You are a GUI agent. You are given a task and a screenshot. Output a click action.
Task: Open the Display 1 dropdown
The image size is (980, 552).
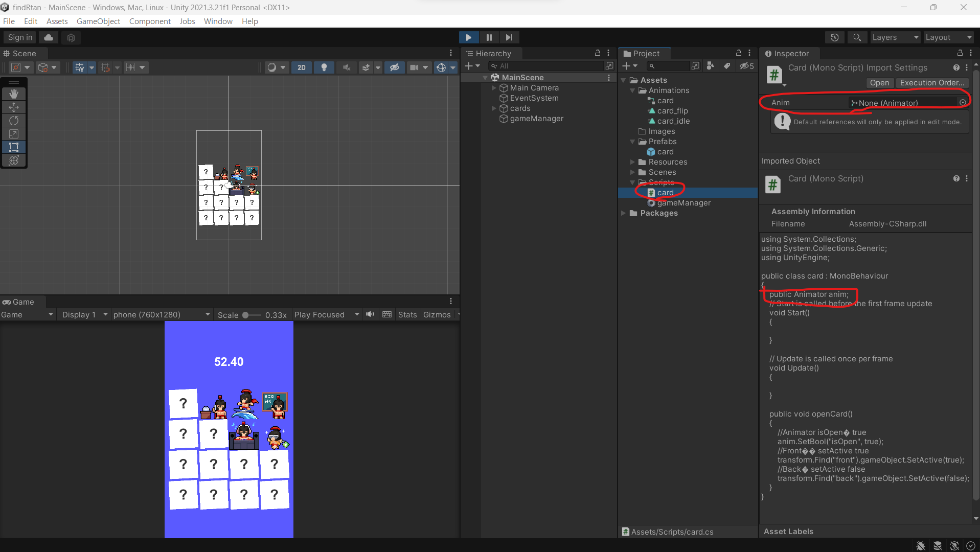click(x=84, y=315)
